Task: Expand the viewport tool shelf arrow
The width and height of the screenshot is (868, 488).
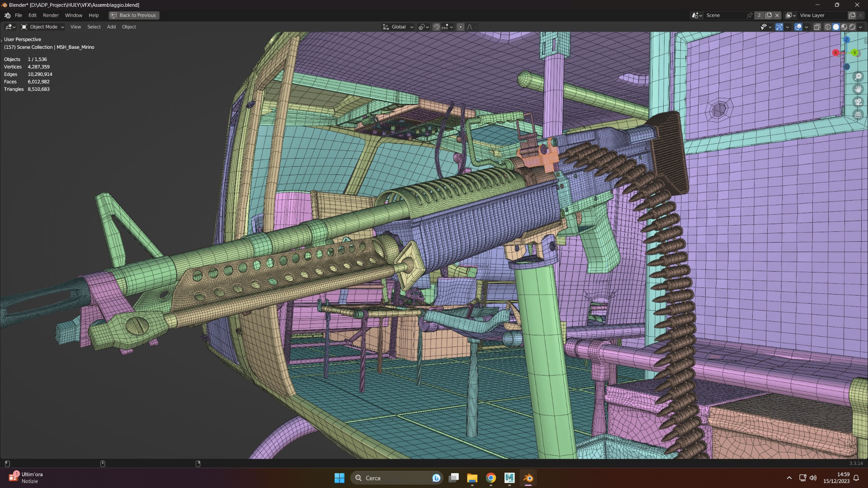Action: tap(2, 40)
